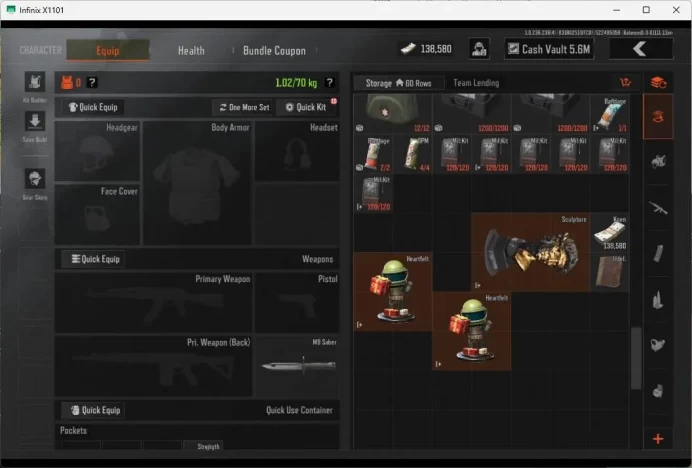Select the empty Primary Weapon slot
The width and height of the screenshot is (692, 468).
point(153,302)
